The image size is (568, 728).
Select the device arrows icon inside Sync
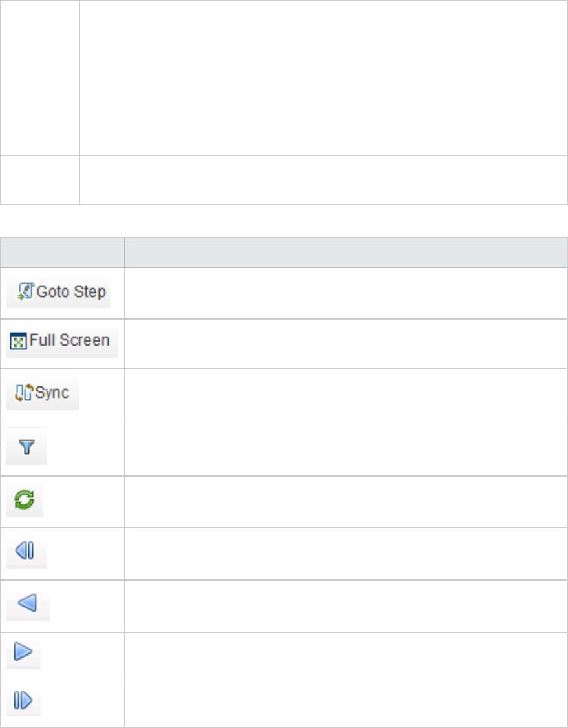[x=24, y=393]
